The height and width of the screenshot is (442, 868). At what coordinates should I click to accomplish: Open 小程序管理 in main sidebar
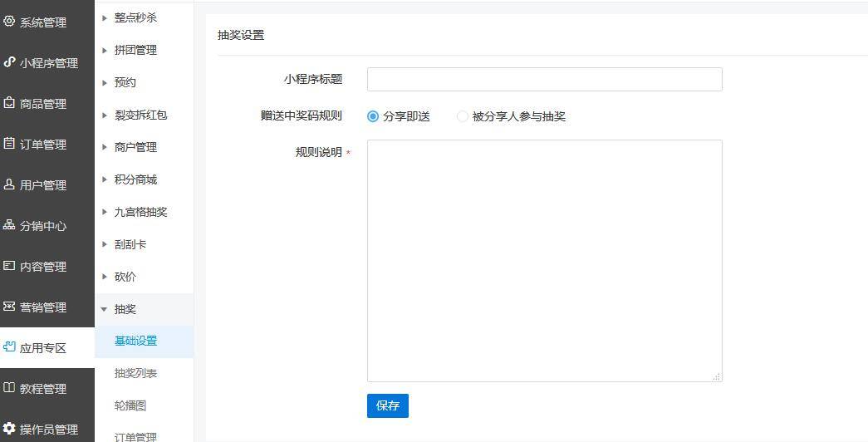(x=47, y=62)
